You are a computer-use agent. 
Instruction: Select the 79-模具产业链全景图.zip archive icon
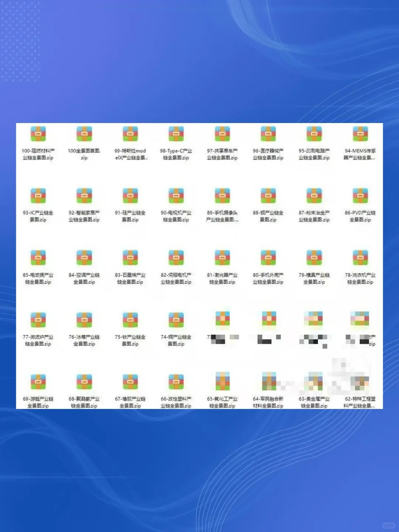pyautogui.click(x=314, y=258)
